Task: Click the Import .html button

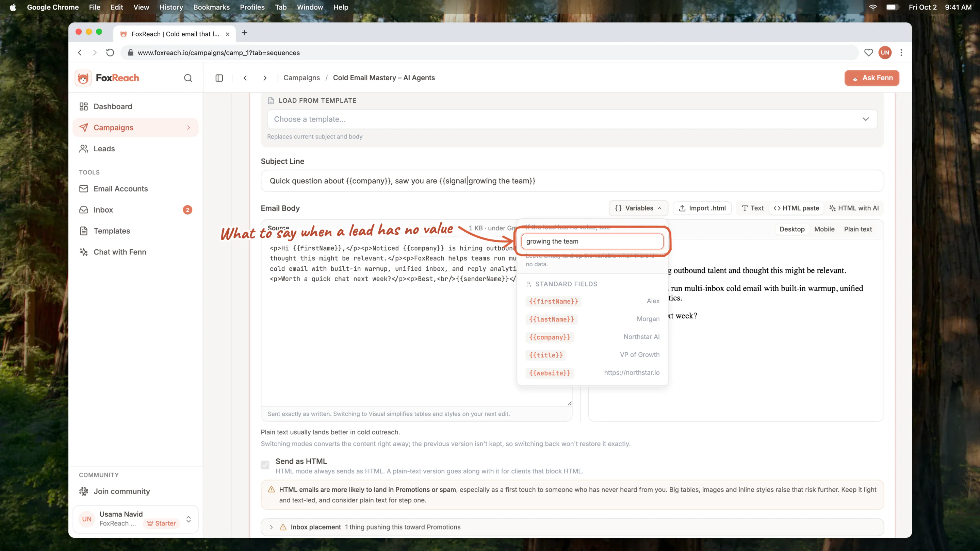Action: [702, 208]
